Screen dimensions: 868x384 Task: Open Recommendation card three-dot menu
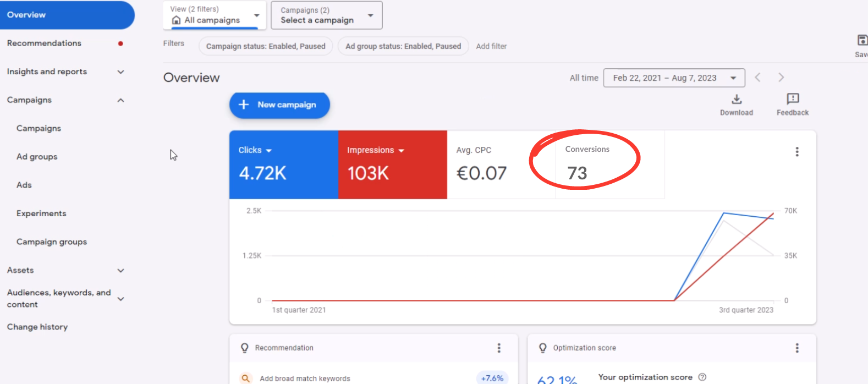click(x=499, y=348)
